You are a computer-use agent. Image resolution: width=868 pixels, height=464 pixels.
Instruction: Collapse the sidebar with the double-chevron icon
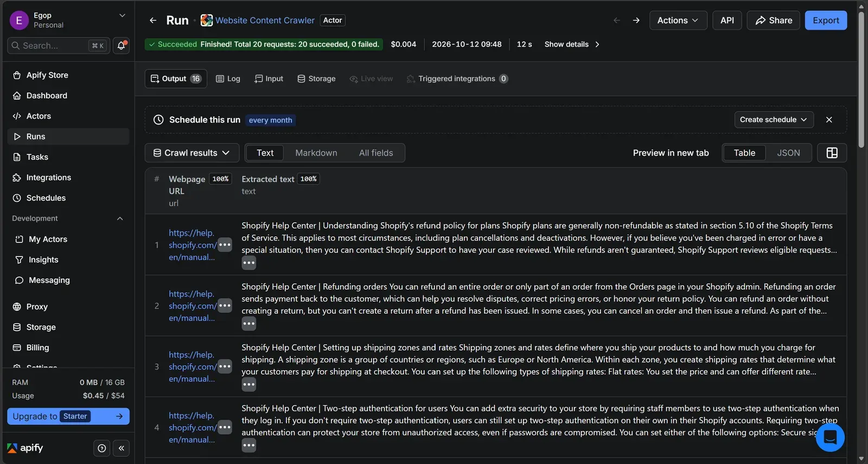(122, 448)
